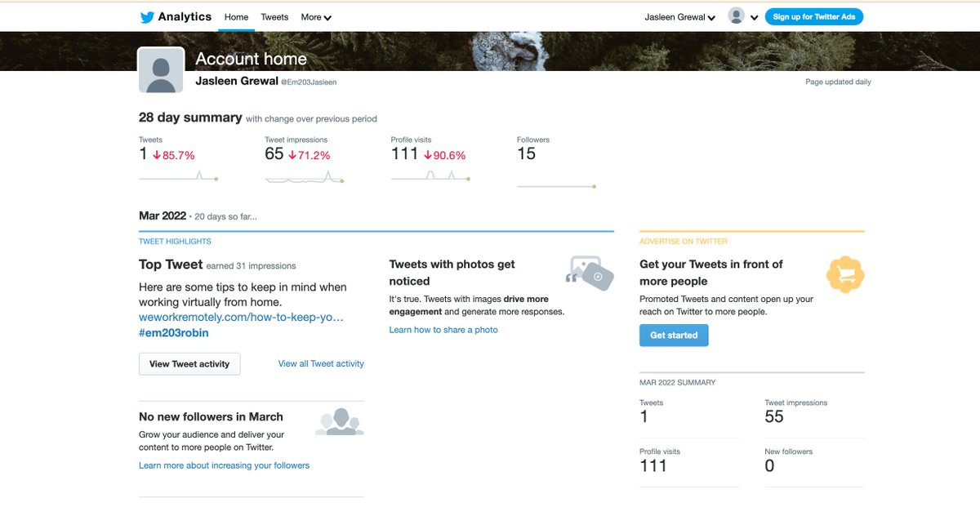Click the 28-day Profile visits value 111
This screenshot has width=980, height=507.
tap(404, 153)
